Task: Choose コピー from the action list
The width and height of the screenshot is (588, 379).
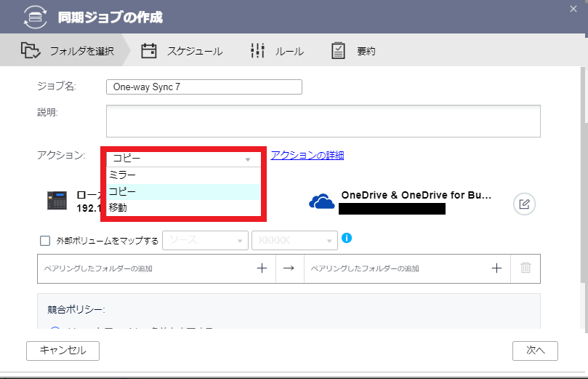Action: pyautogui.click(x=184, y=192)
